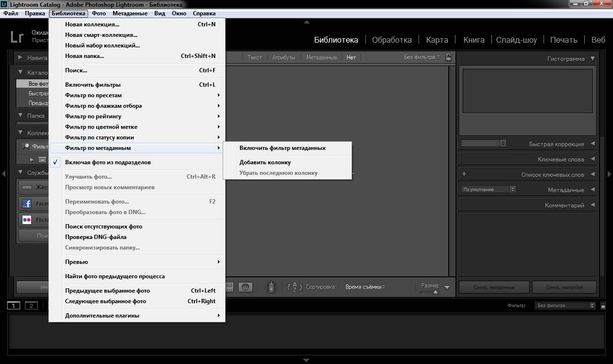Open the toolbar options down arrow
Image resolution: width=613 pixels, height=364 pixels.
pos(447,287)
